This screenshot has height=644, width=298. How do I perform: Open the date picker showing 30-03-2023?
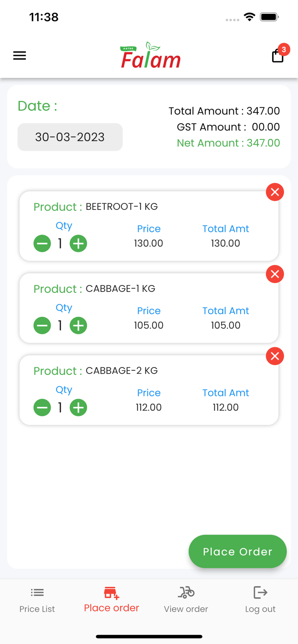(70, 137)
